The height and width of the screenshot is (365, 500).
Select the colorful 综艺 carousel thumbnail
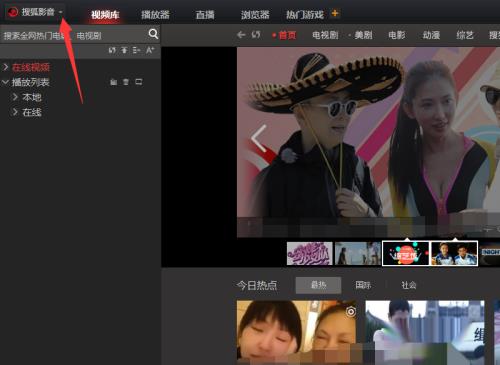405,254
